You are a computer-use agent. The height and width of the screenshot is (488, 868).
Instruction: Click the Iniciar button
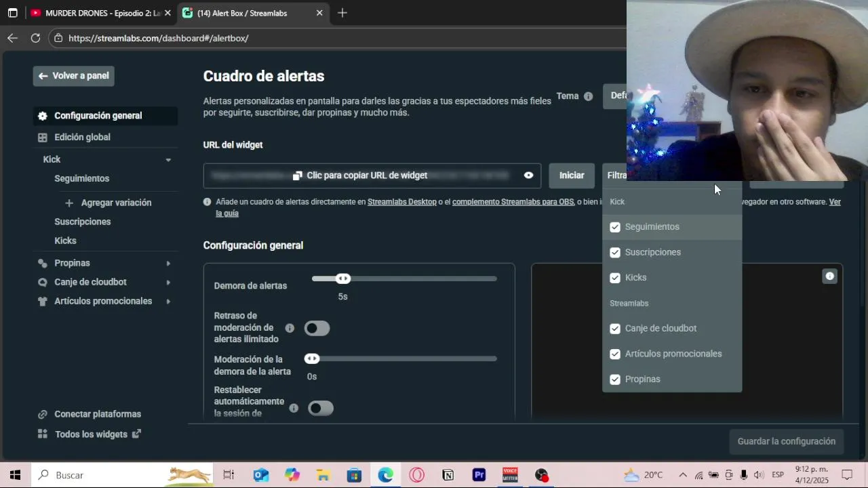(x=572, y=176)
